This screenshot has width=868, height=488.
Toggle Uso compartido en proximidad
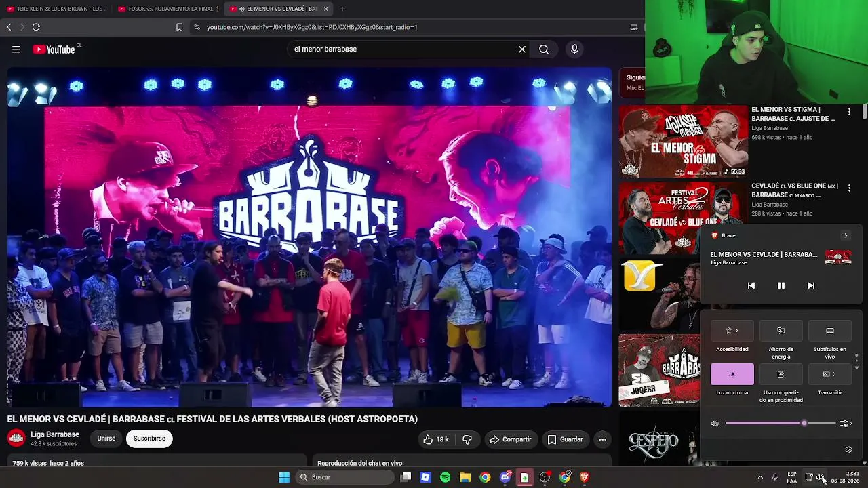(781, 374)
